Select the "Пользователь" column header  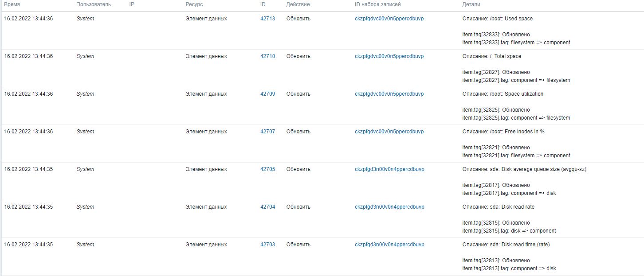[x=94, y=4]
